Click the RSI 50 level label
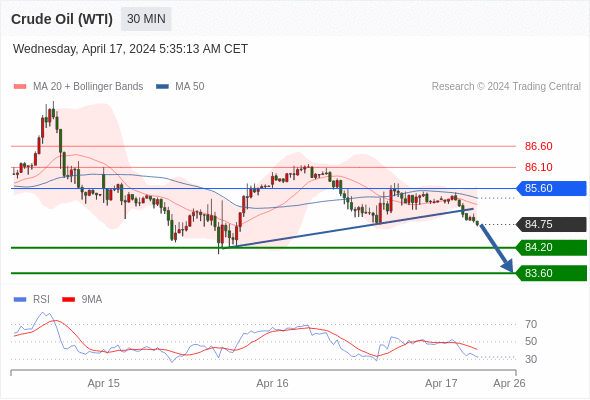590x400 pixels. 531,342
